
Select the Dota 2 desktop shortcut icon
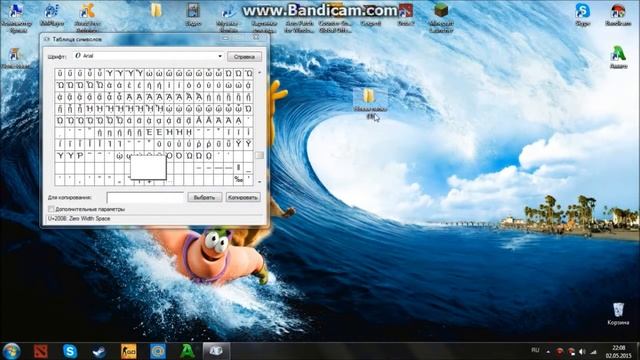coord(406,14)
